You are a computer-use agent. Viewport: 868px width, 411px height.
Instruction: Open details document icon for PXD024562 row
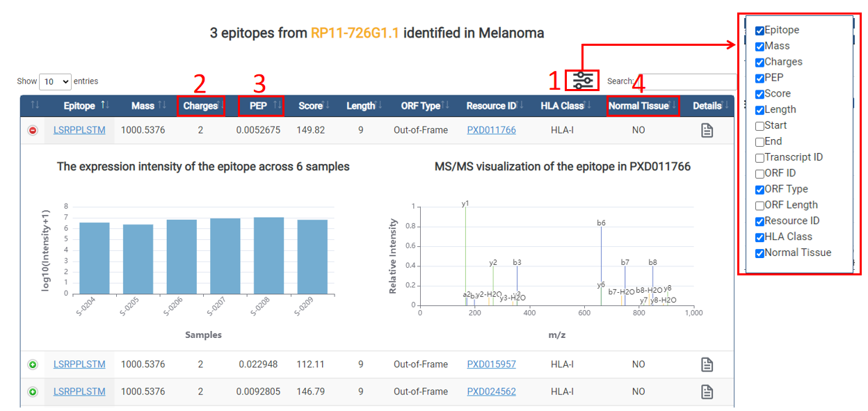point(707,392)
